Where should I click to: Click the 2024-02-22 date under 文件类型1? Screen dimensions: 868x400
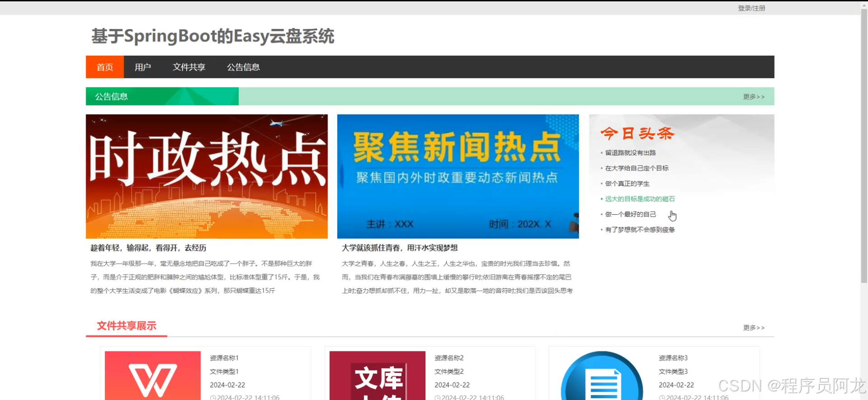[x=227, y=385]
